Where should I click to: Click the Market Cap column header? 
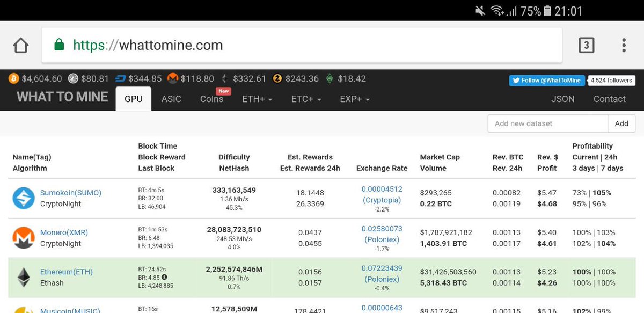[x=440, y=157]
